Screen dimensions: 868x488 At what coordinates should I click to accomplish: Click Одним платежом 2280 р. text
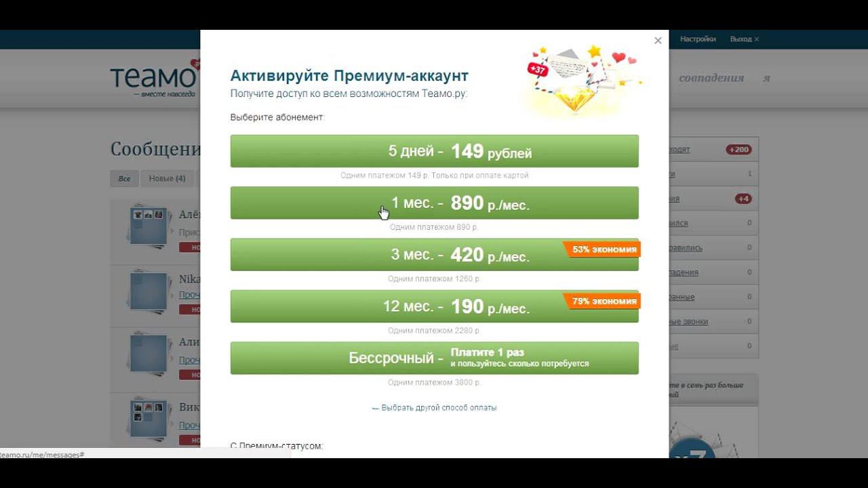click(434, 331)
